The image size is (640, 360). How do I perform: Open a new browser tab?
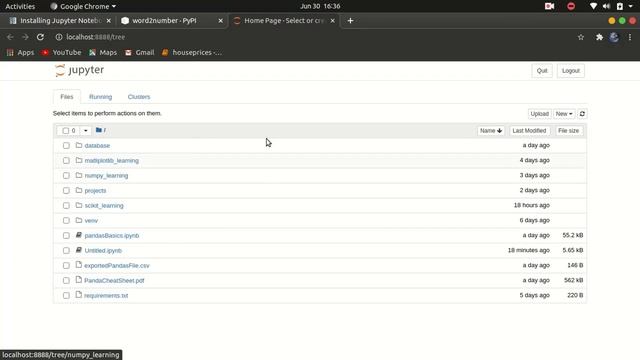tap(350, 21)
